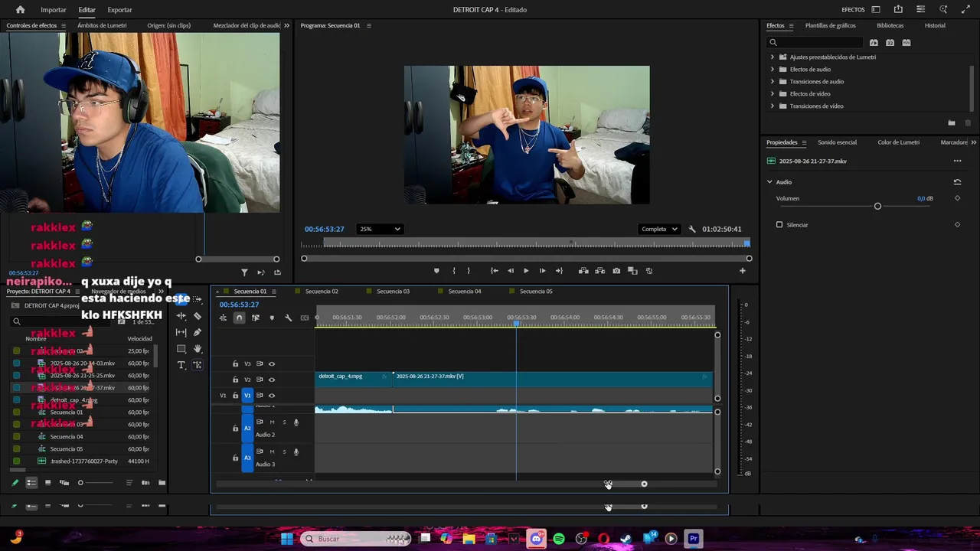Select the Slip tool
Screen dimensions: 980x551
click(181, 332)
